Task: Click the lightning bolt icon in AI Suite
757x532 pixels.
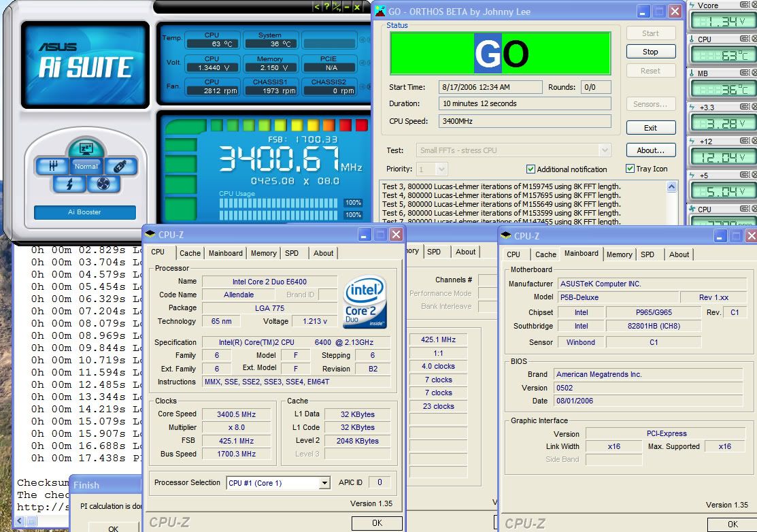Action: pyautogui.click(x=69, y=184)
